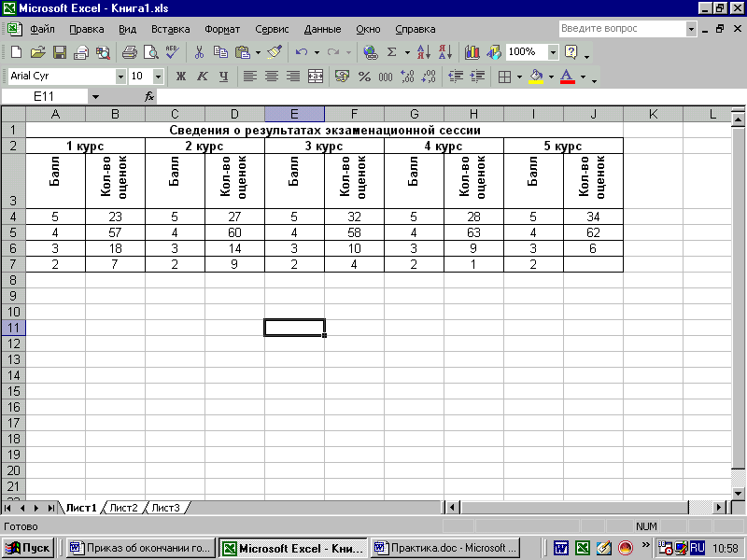Switch to Практика.doc taskbar window

click(x=445, y=548)
